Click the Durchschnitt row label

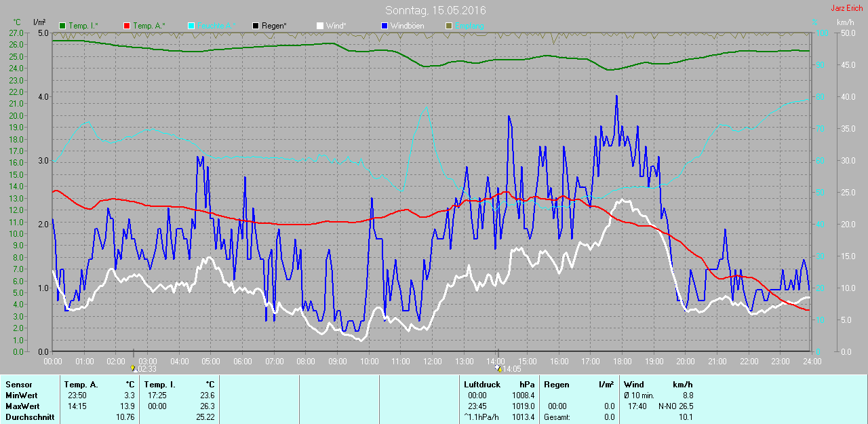pos(29,417)
